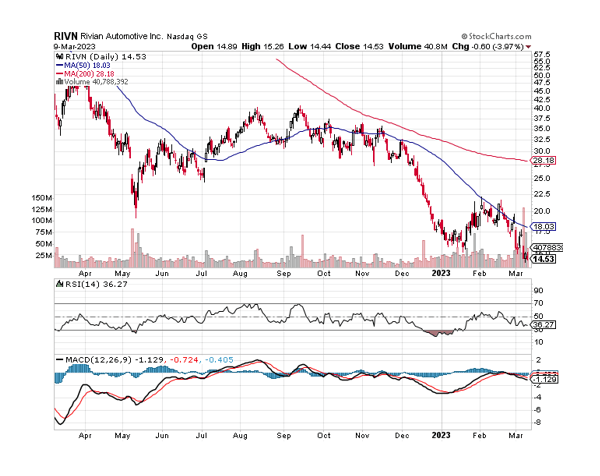This screenshot has height=476, width=600.
Task: Click the 9-Mar-2023 date label
Action: (x=74, y=46)
